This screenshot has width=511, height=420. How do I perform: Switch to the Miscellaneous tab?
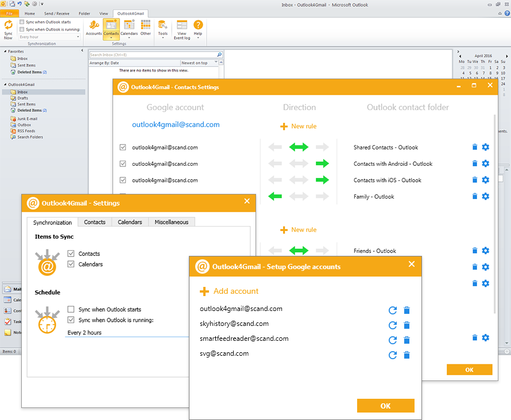(x=171, y=222)
